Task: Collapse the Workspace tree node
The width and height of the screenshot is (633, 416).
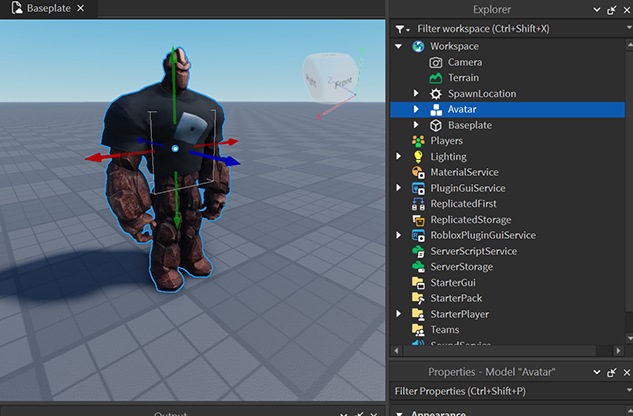Action: pyautogui.click(x=399, y=46)
